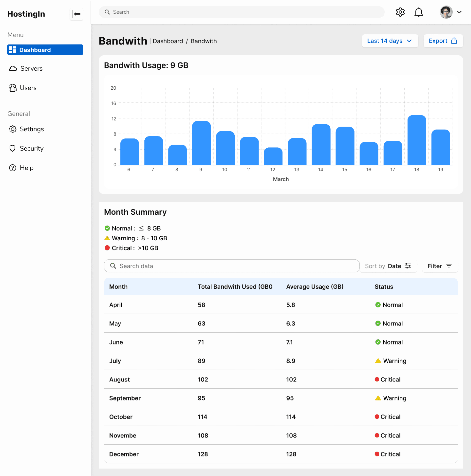Viewport: 471px width, 476px height.
Task: Open settings via top gear icon
Action: 400,12
